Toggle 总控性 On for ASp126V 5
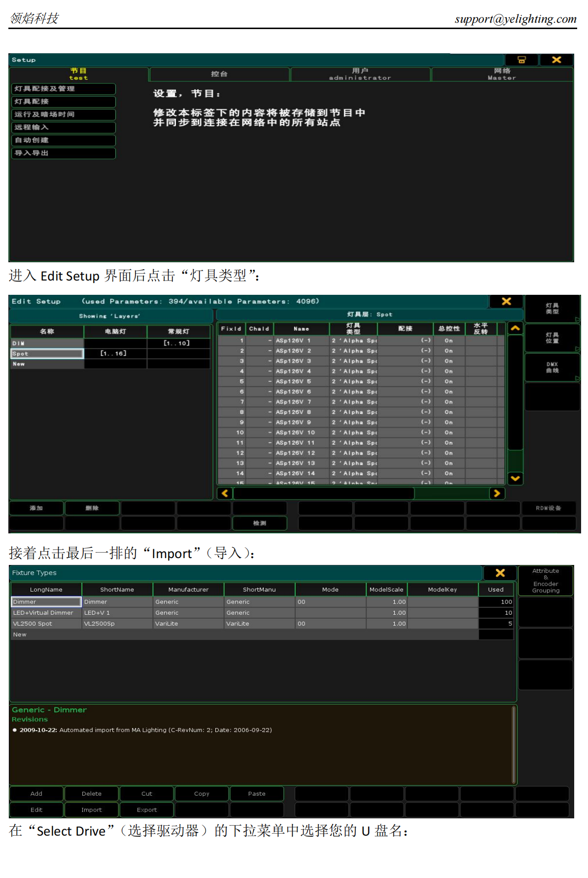588x878 pixels. coord(449,382)
